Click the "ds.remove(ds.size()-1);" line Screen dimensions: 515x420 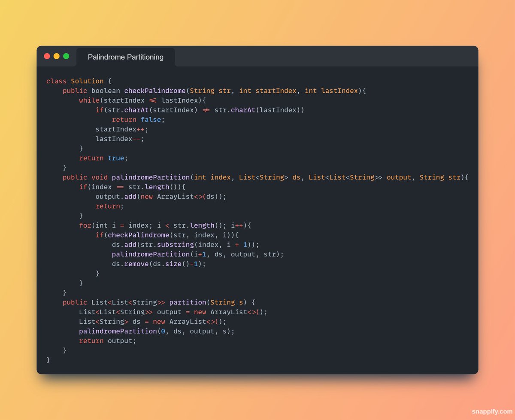[x=159, y=264]
